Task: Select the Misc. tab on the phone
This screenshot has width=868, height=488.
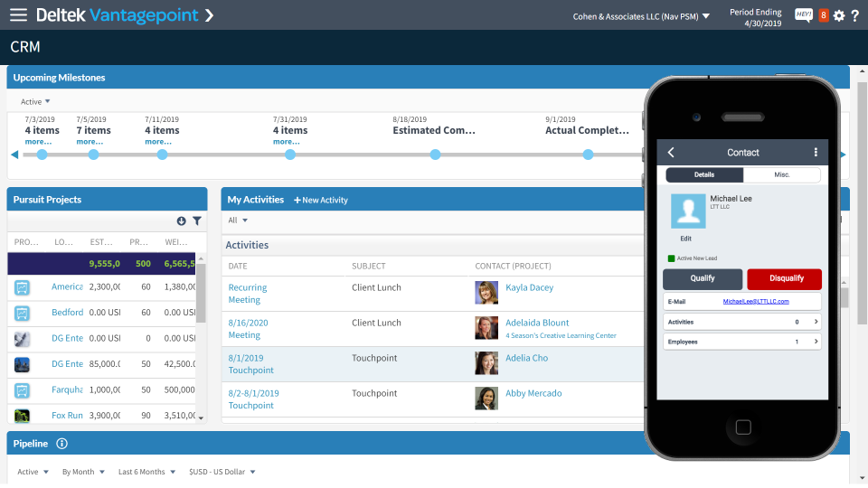Action: [781, 174]
